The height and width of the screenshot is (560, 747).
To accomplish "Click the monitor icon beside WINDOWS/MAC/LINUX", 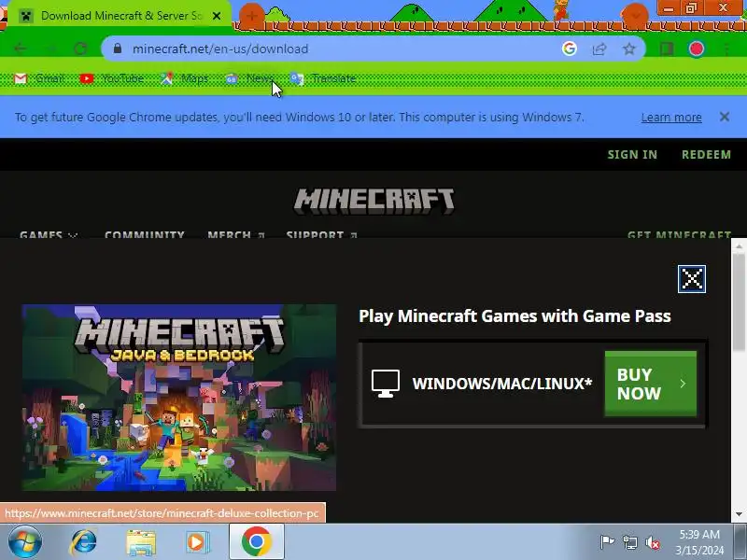I will 386,384.
